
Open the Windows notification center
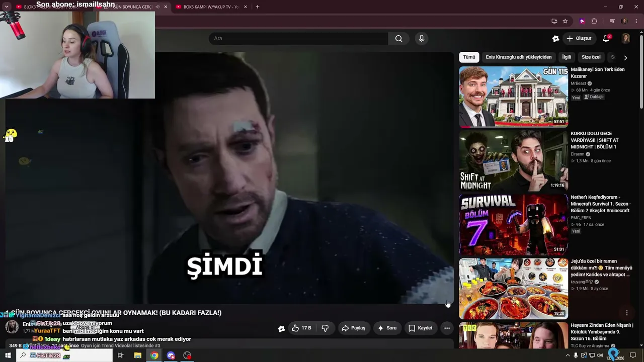click(633, 355)
